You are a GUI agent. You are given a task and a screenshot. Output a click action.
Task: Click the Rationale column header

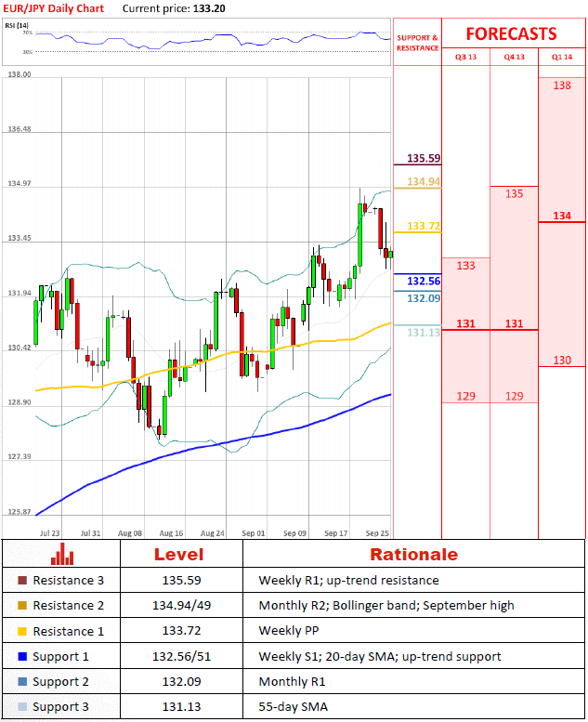(x=413, y=555)
